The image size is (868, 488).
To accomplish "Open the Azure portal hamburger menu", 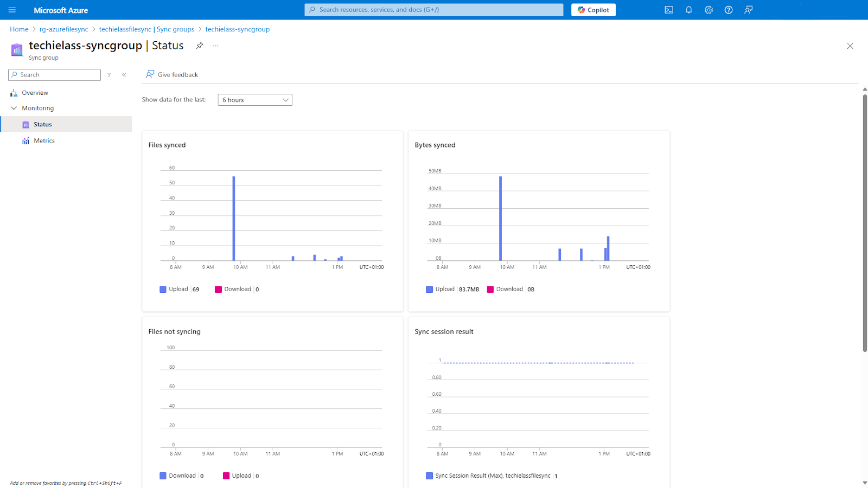I will [x=11, y=9].
